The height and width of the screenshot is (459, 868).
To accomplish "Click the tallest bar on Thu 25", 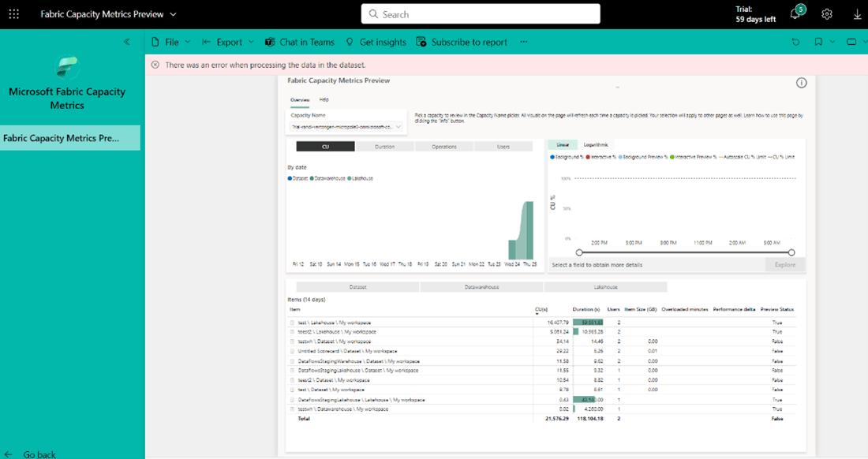I will pyautogui.click(x=529, y=230).
